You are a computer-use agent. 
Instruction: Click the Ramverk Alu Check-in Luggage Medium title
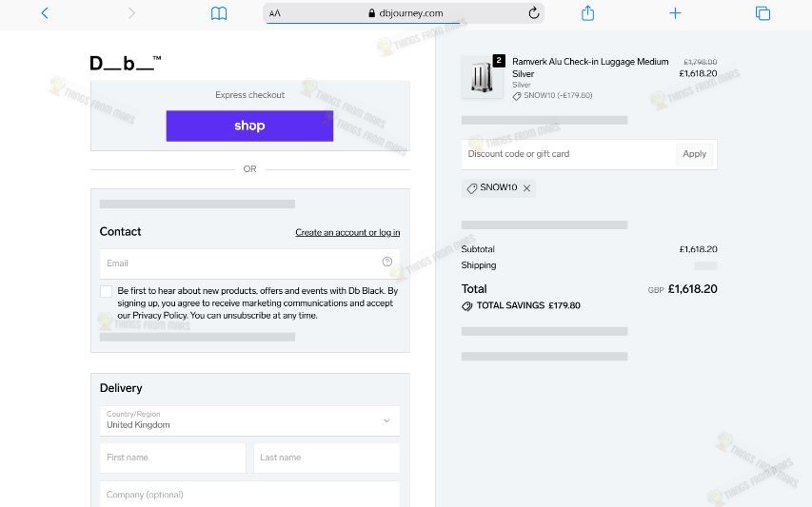(x=590, y=68)
